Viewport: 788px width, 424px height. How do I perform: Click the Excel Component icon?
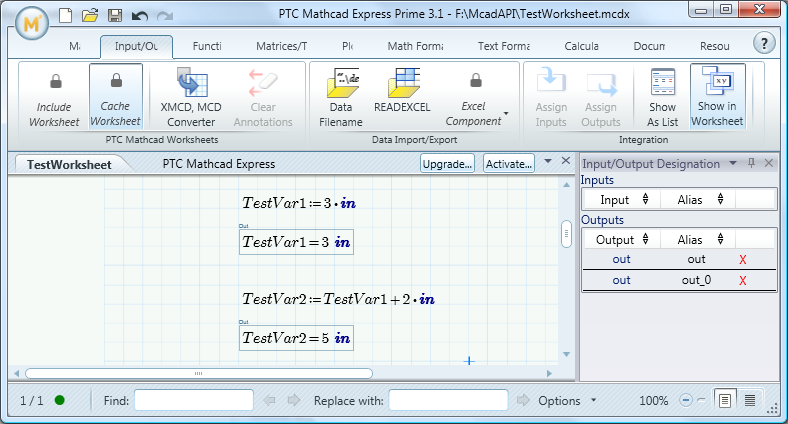pos(475,80)
